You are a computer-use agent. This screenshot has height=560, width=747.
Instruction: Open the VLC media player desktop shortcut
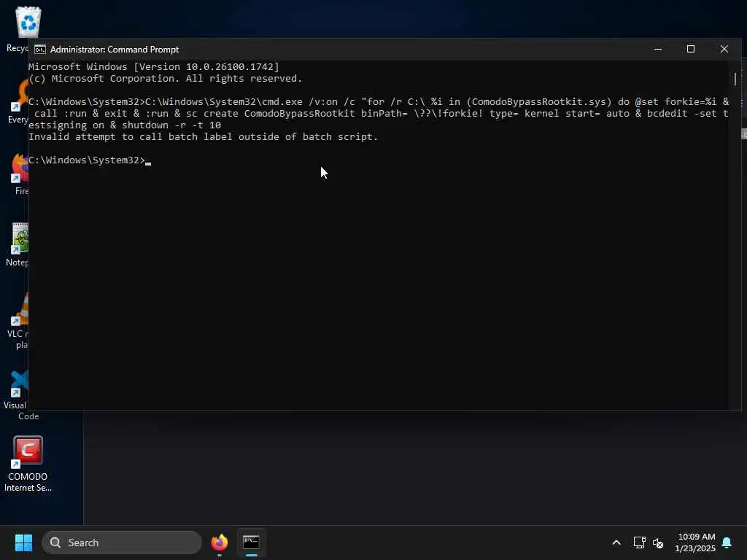[x=19, y=321]
